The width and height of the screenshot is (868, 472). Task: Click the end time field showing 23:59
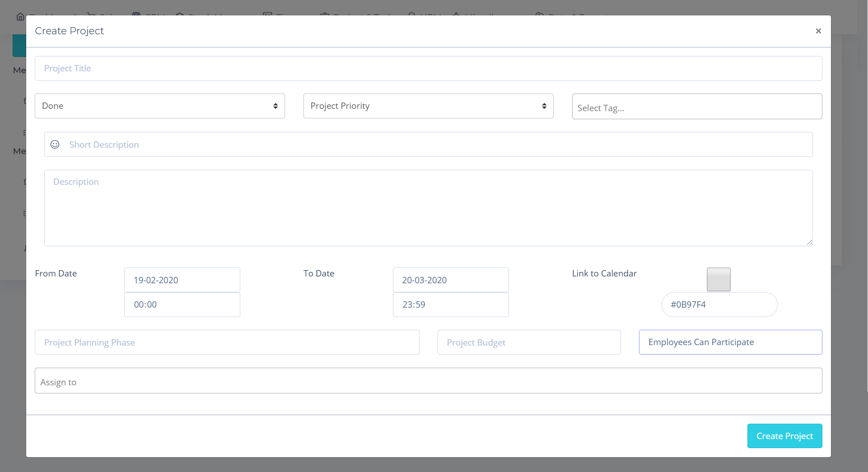pos(450,305)
